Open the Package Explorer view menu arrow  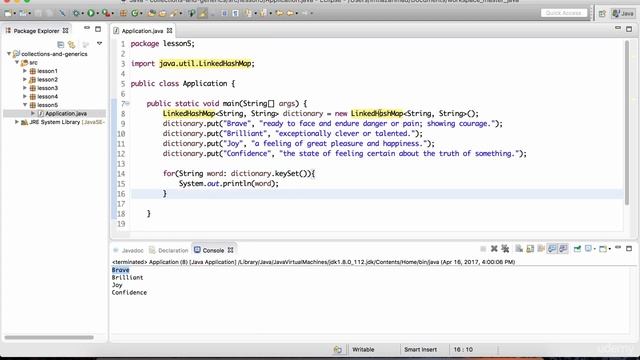click(x=99, y=43)
